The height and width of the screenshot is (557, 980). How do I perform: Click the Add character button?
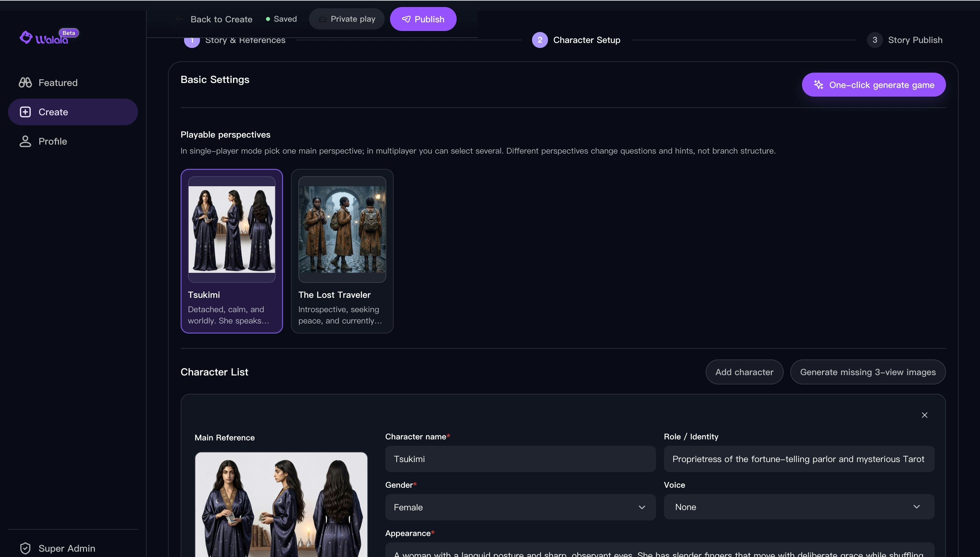click(744, 372)
